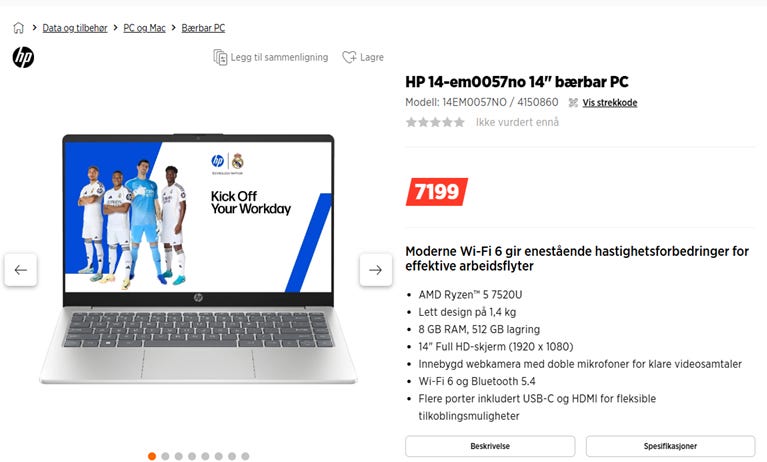Open the PC og Mac breadcrumb
This screenshot has width=767, height=462.
[x=144, y=28]
